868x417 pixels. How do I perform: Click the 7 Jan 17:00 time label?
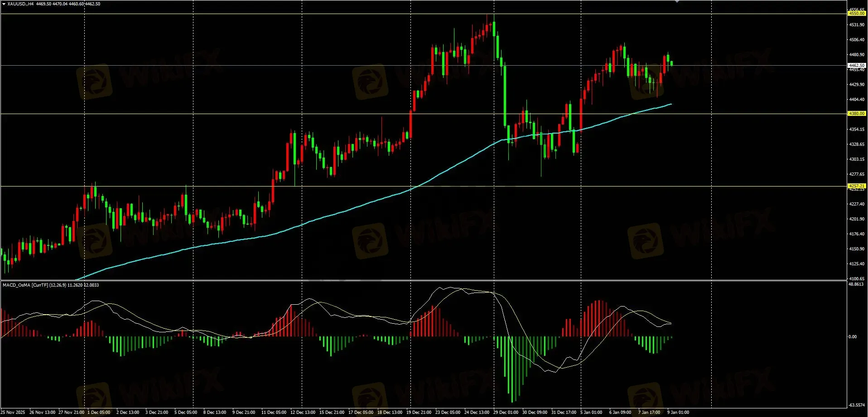650,412
